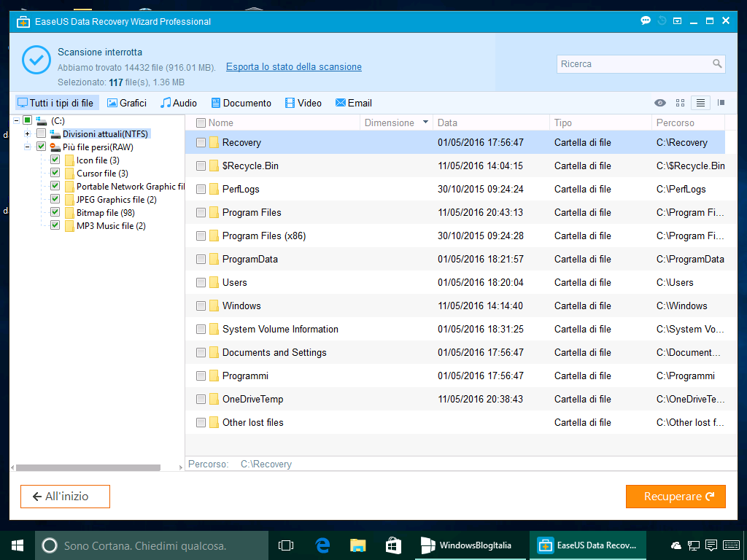Screen dimensions: 747x560
Task: Filter by the Documento tab
Action: tap(241, 103)
